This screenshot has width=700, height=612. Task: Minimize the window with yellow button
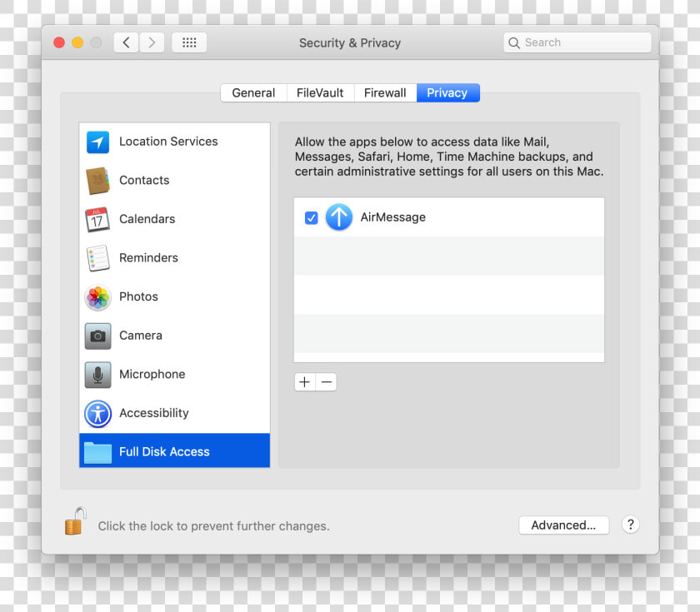[x=77, y=42]
